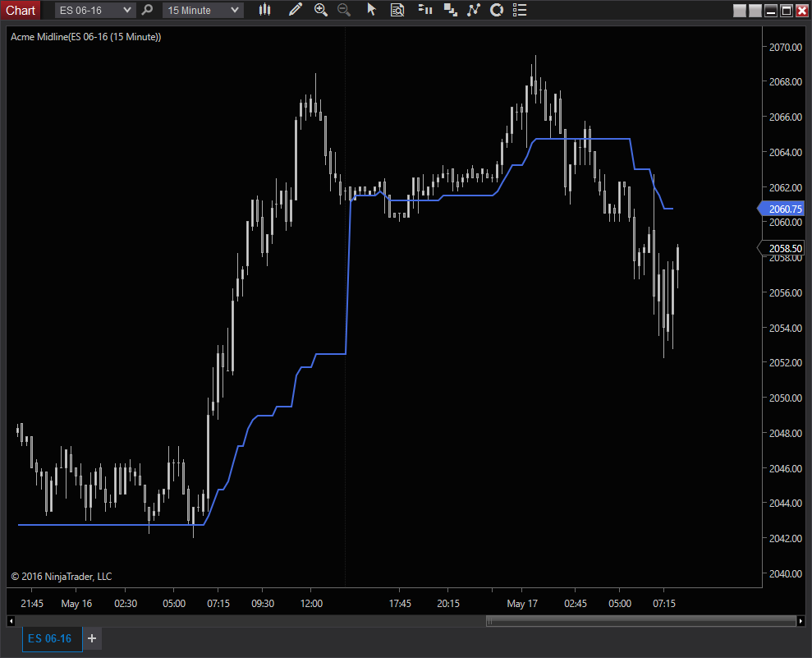The width and height of the screenshot is (812, 658).
Task: Change the bar chart style icon
Action: [x=264, y=10]
